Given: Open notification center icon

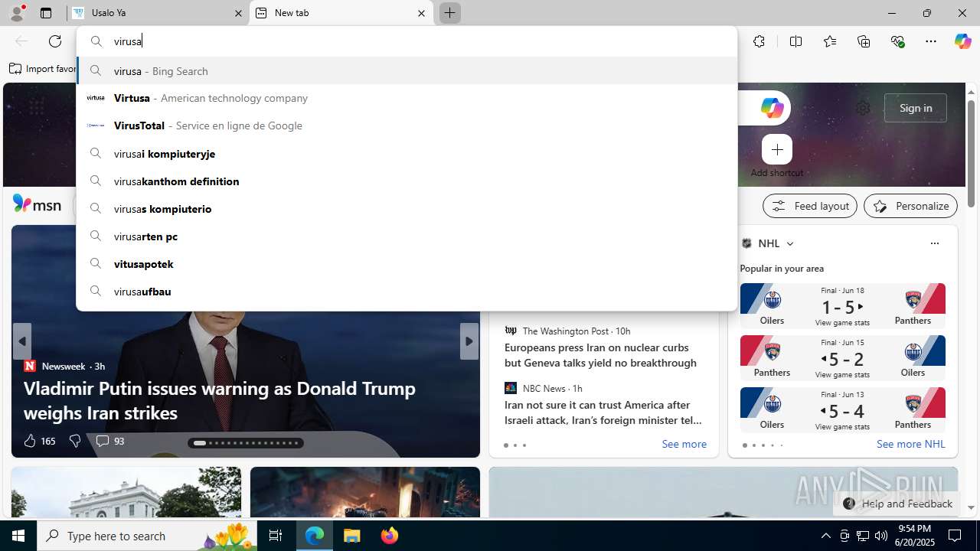Looking at the screenshot, I should click(x=955, y=536).
